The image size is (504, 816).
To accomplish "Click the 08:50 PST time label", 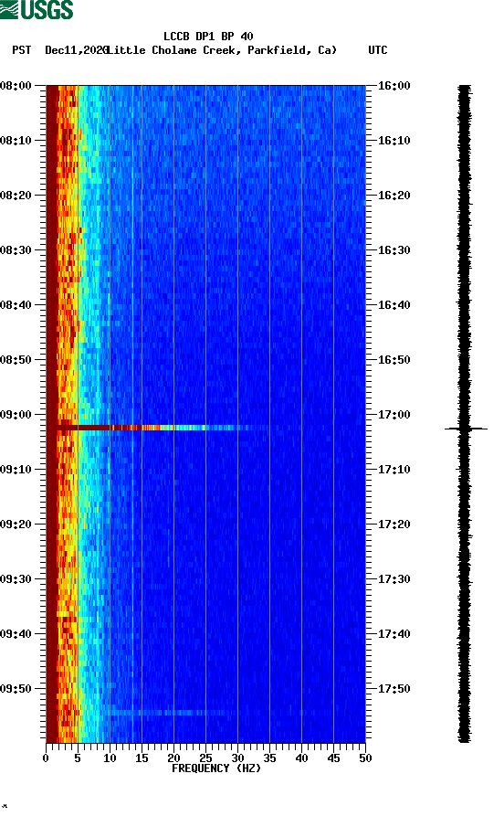I will point(16,360).
